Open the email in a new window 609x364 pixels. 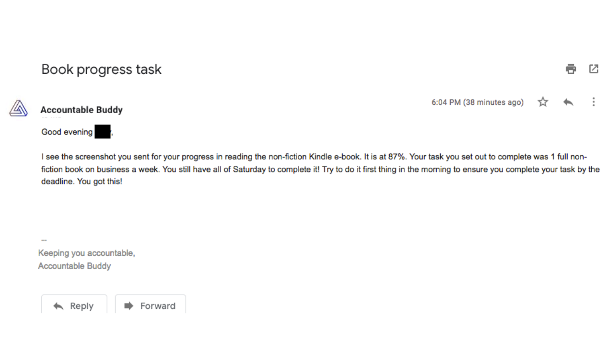tap(594, 69)
